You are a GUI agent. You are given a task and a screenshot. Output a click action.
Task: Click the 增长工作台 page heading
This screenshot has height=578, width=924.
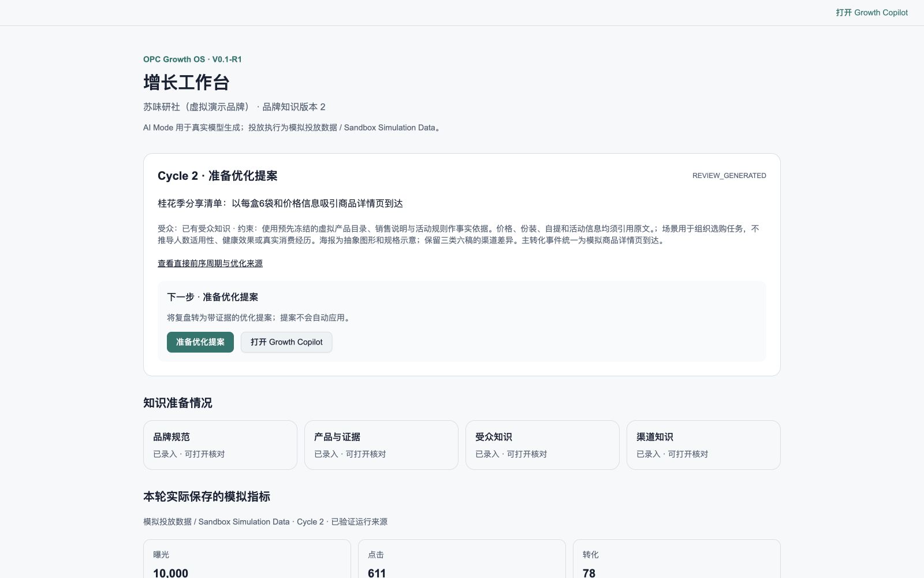[x=187, y=83]
